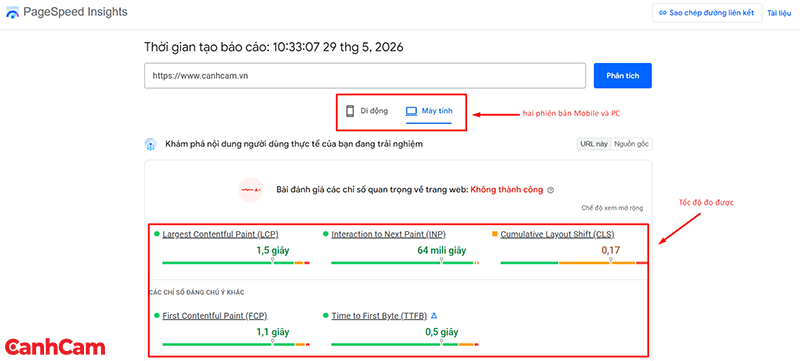
Task: Open Time to First Byte (TTFB) link
Action: [x=379, y=316]
